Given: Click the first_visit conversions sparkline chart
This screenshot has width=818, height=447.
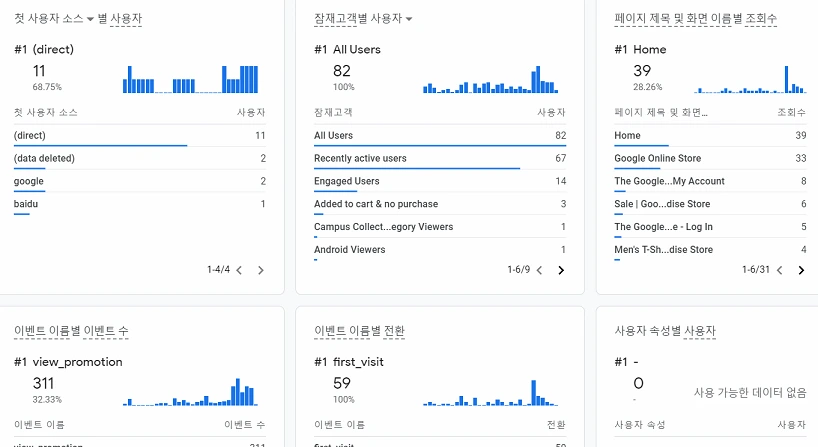Looking at the screenshot, I should [x=490, y=392].
